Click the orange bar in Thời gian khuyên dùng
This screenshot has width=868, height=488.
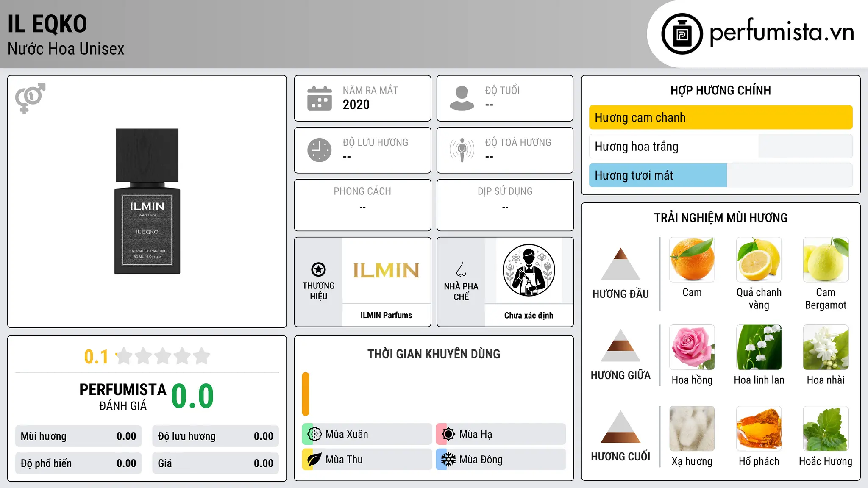point(306,394)
